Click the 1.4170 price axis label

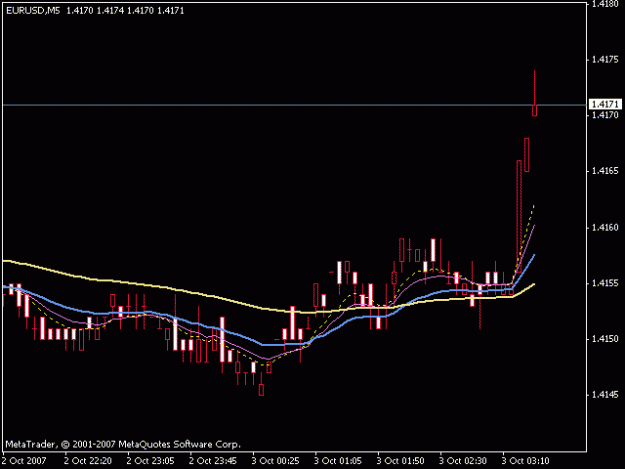[x=605, y=115]
